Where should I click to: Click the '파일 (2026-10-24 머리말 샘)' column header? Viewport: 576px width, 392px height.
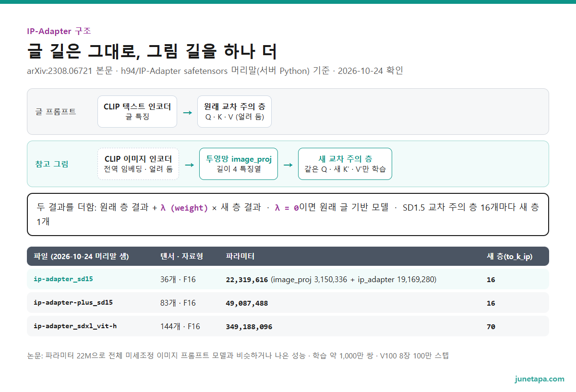[81, 256]
